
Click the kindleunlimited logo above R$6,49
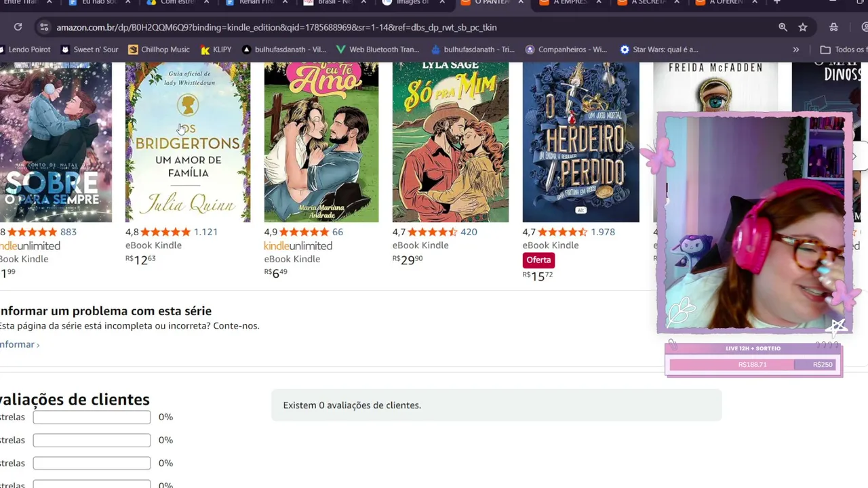(298, 246)
